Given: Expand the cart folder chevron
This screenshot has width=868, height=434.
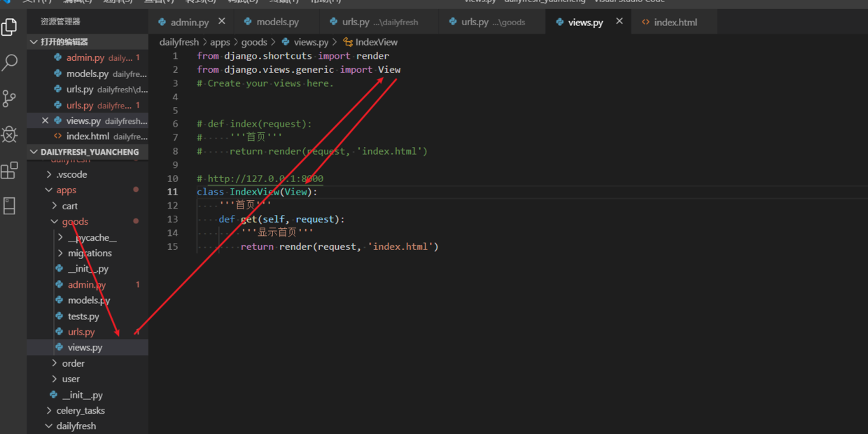Looking at the screenshot, I should coord(55,206).
